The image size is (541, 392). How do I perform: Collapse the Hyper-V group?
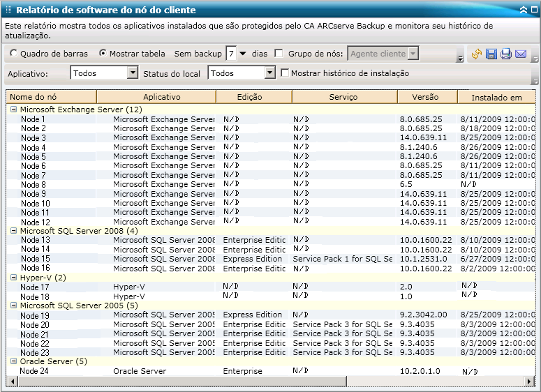point(13,278)
